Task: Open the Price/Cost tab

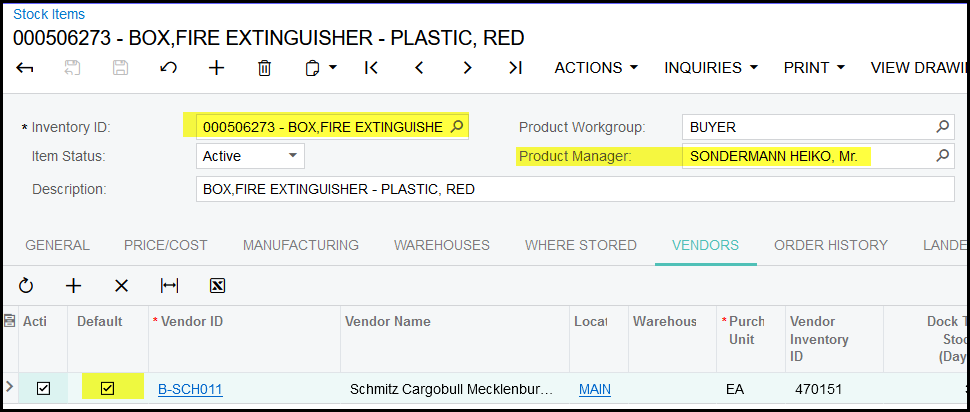Action: [166, 245]
